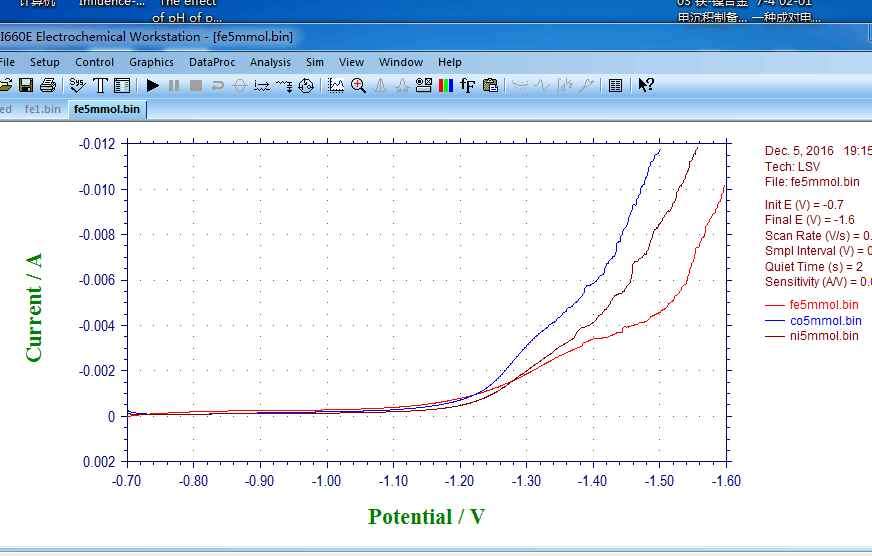Open System setup via the Sys icon
872x556 pixels.
click(77, 86)
